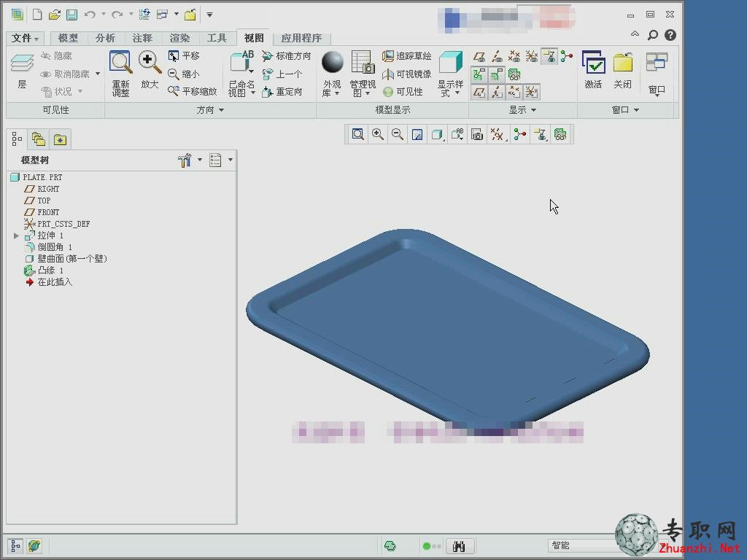Click 可见性 button beside the green sphere
Viewport: 747px width, 560px height.
pos(403,91)
